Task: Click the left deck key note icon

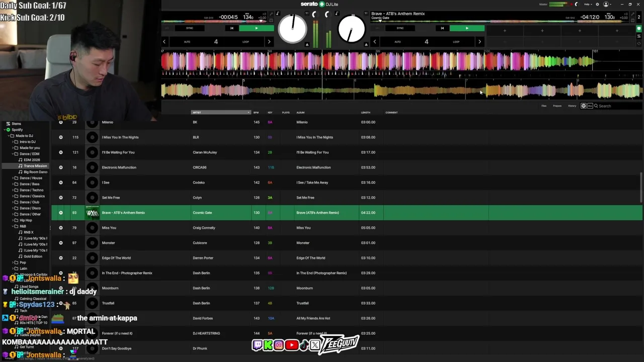Action: [x=278, y=14]
